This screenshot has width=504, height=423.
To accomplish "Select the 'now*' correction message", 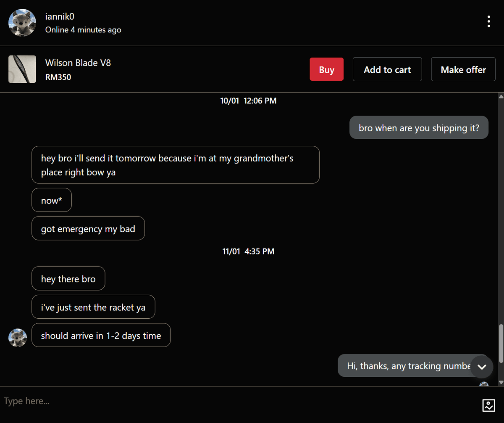I will [51, 200].
